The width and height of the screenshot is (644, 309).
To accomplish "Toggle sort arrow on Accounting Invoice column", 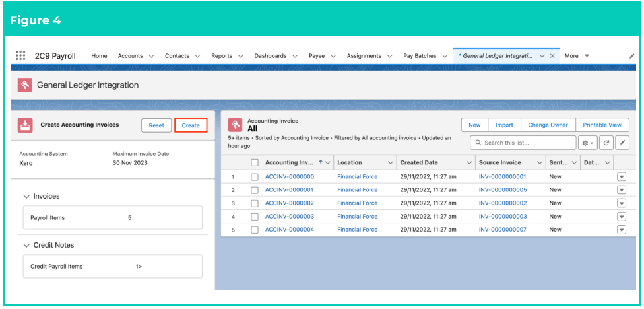I will click(321, 162).
